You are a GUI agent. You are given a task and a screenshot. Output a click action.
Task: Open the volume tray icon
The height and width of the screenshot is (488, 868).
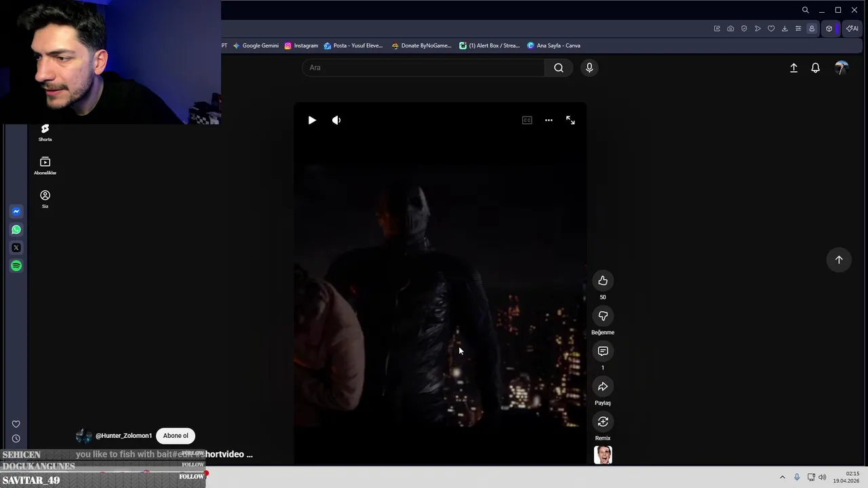823,477
